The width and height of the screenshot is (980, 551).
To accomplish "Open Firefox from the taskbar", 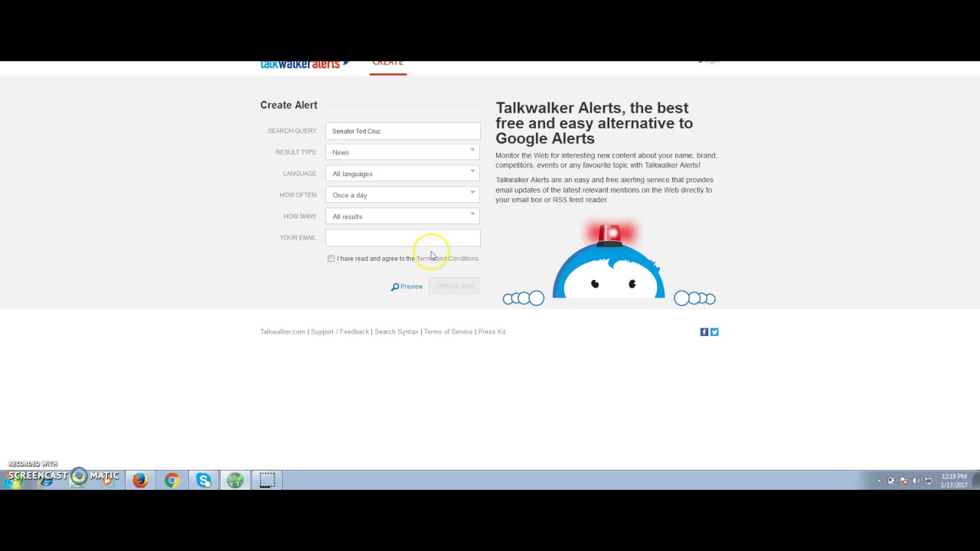I will [x=140, y=480].
